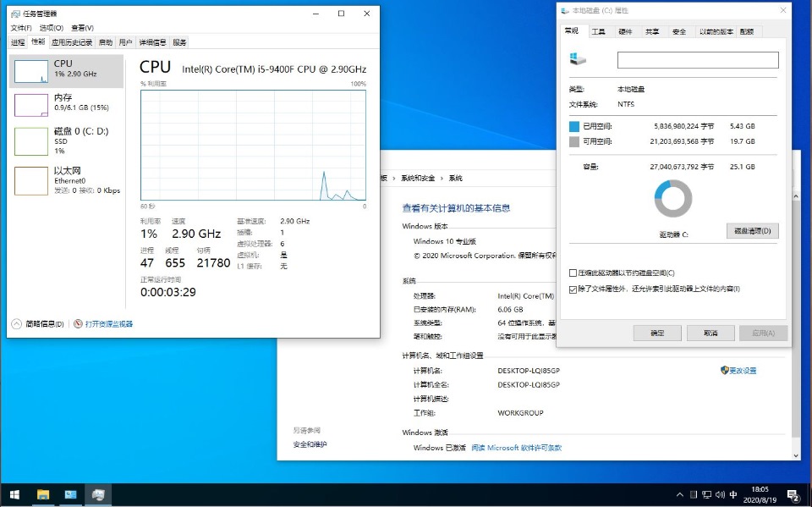812x507 pixels.
Task: Open the notification center icon
Action: click(793, 494)
